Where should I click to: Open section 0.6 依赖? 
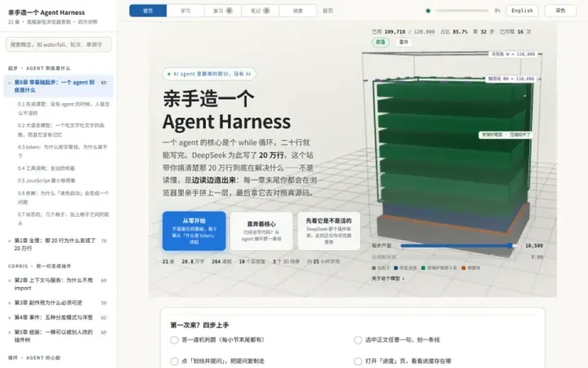[63, 198]
